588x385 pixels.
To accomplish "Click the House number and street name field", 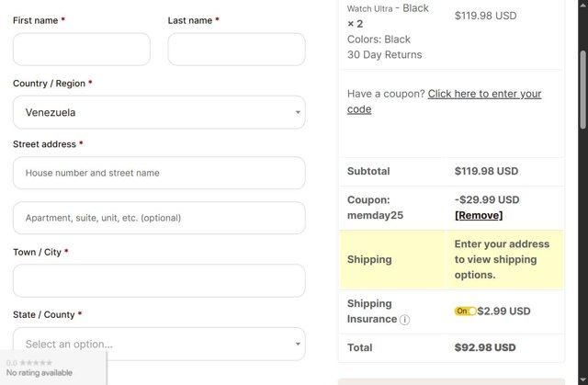I will click(159, 173).
